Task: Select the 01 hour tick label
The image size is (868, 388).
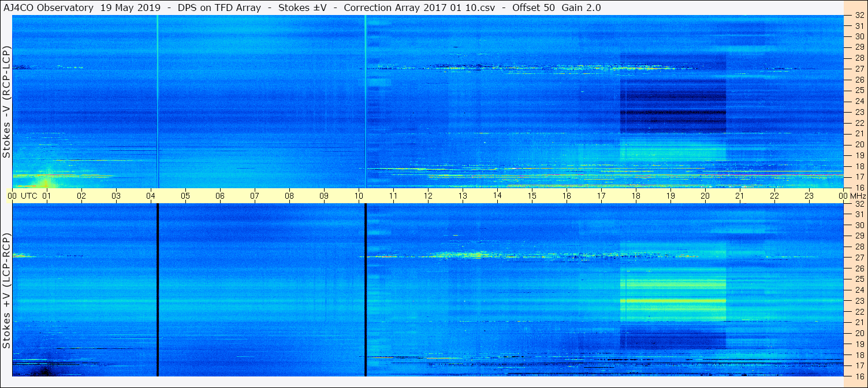Action: point(47,196)
